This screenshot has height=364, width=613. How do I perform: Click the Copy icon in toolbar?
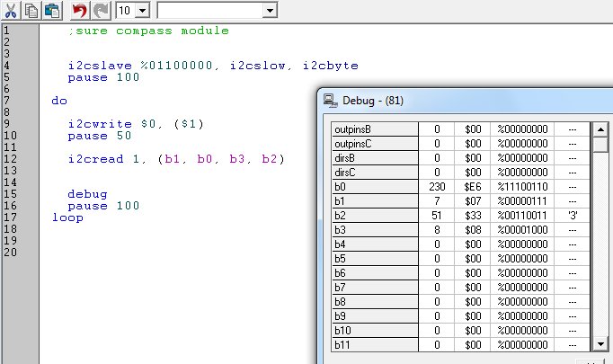pyautogui.click(x=31, y=10)
